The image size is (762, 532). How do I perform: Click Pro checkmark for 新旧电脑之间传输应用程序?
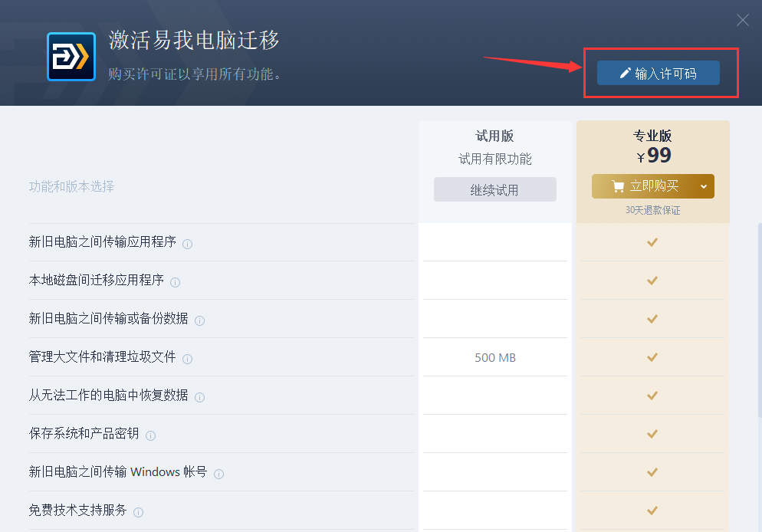click(x=652, y=242)
